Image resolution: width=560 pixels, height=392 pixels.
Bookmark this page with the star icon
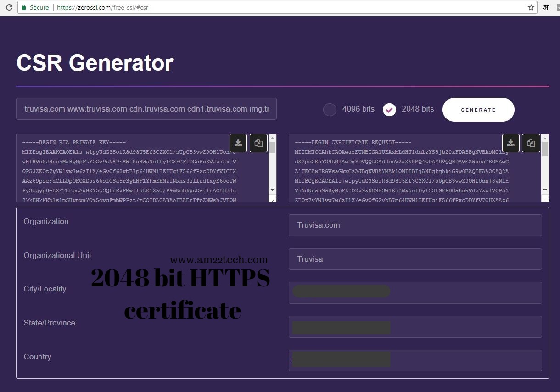pos(531,7)
